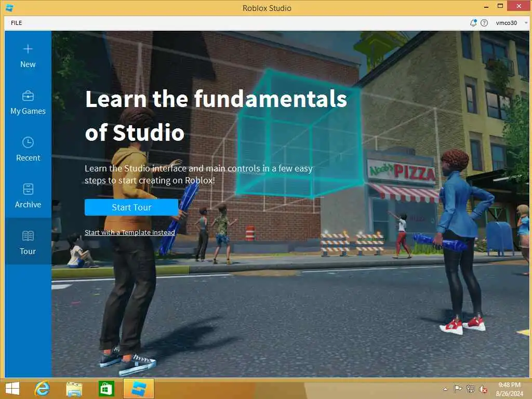Open My Games in the sidebar
The height and width of the screenshot is (399, 532).
(x=28, y=103)
